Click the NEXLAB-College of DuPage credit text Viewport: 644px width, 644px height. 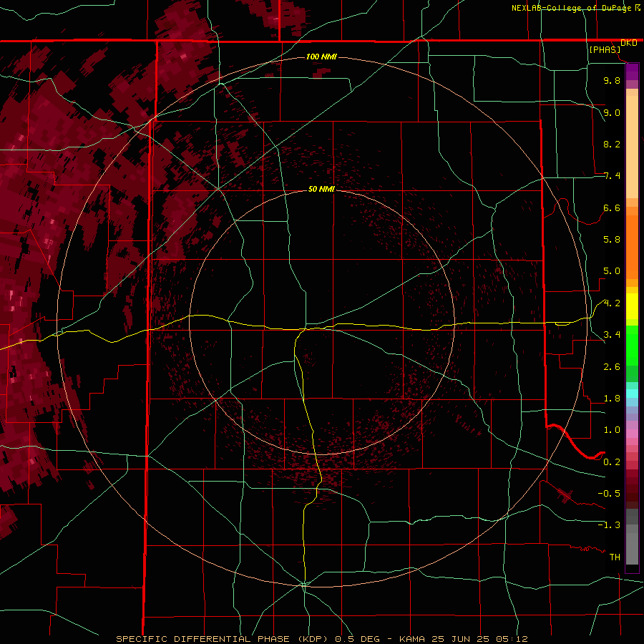[x=571, y=8]
